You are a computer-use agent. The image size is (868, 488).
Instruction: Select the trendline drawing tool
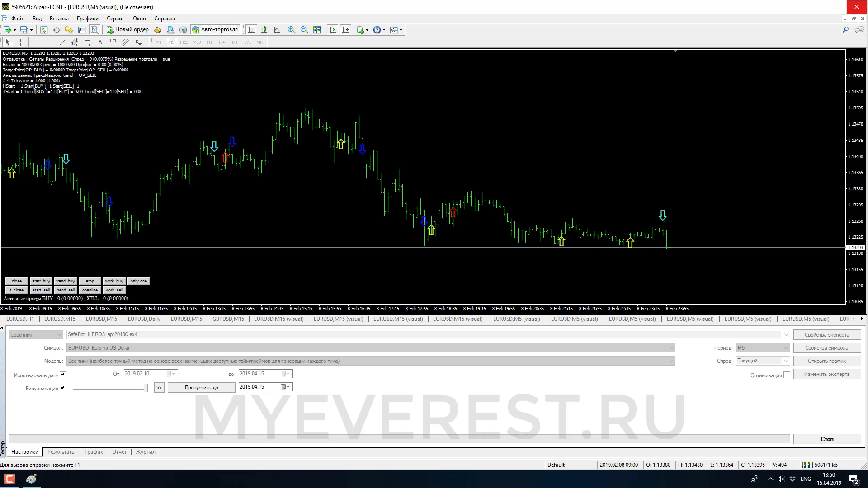point(62,42)
